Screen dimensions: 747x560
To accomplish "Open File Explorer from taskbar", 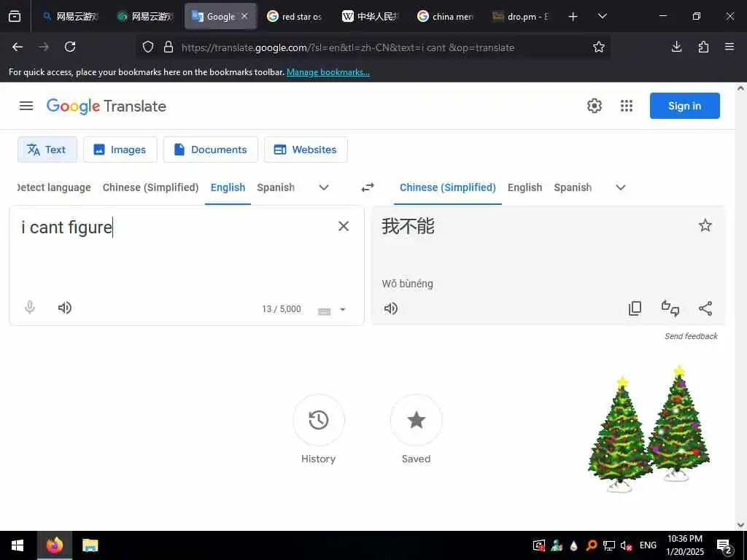I will [x=90, y=545].
